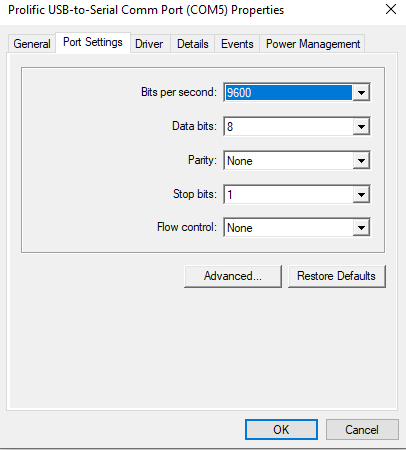Open the Power Management tab
The height and width of the screenshot is (450, 406).
tap(313, 44)
